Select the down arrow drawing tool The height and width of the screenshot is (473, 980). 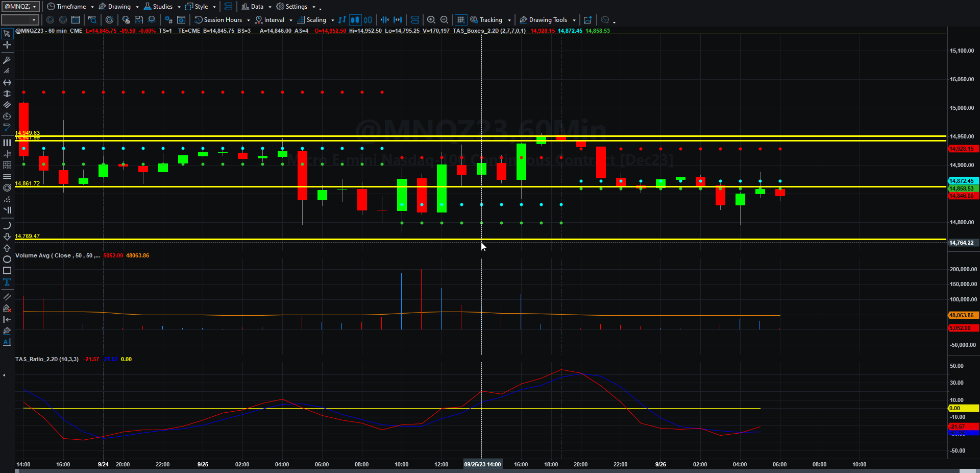(7, 237)
